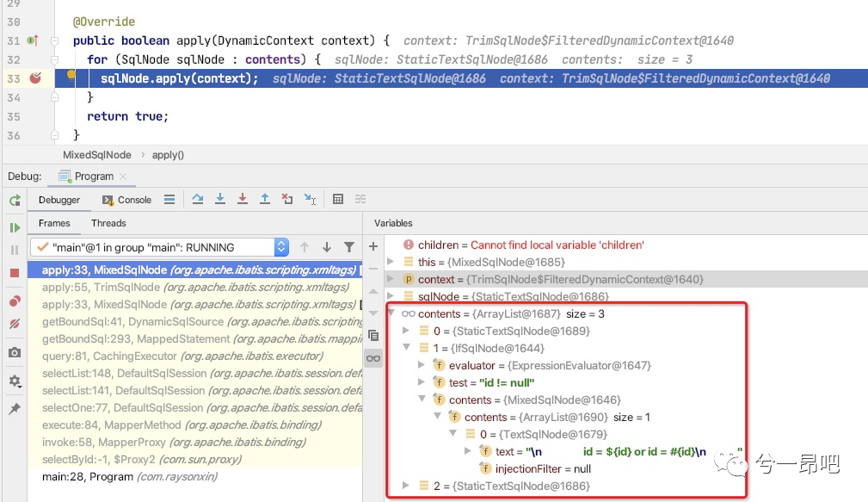Click apply() in the breadcrumb bar
The width and height of the screenshot is (868, 502).
click(x=168, y=155)
